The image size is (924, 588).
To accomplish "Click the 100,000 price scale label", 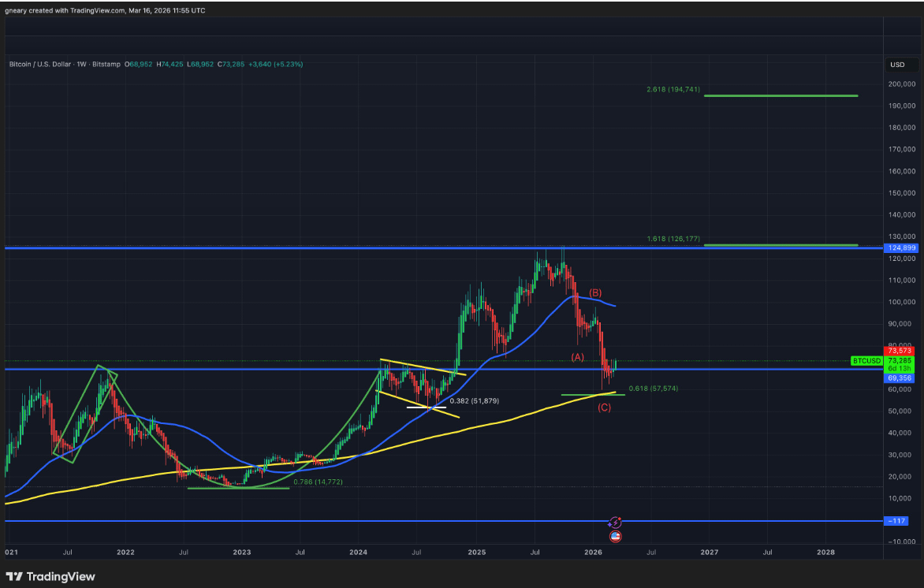I will 902,302.
